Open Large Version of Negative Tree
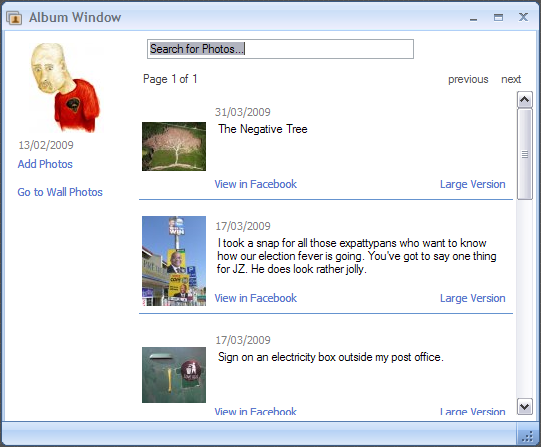 (x=473, y=184)
